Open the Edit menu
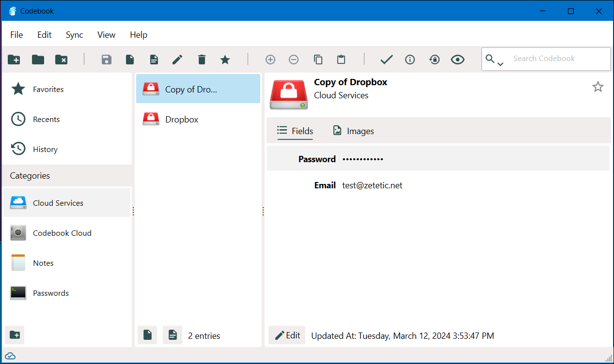 click(45, 35)
